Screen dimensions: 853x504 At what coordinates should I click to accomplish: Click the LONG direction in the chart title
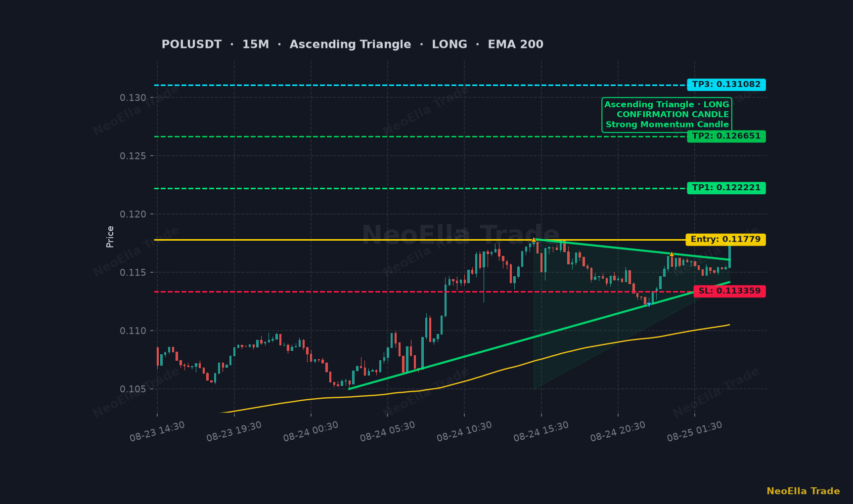coord(449,44)
